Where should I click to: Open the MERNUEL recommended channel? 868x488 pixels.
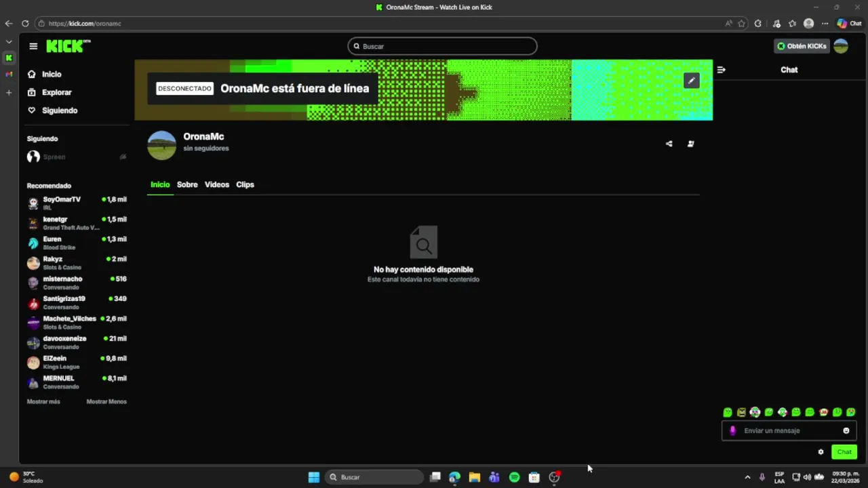click(x=77, y=382)
